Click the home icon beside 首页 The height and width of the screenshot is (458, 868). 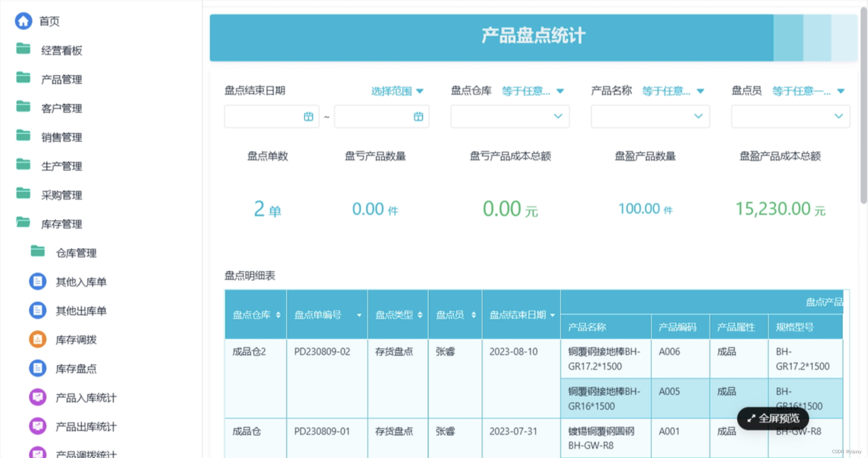[23, 21]
